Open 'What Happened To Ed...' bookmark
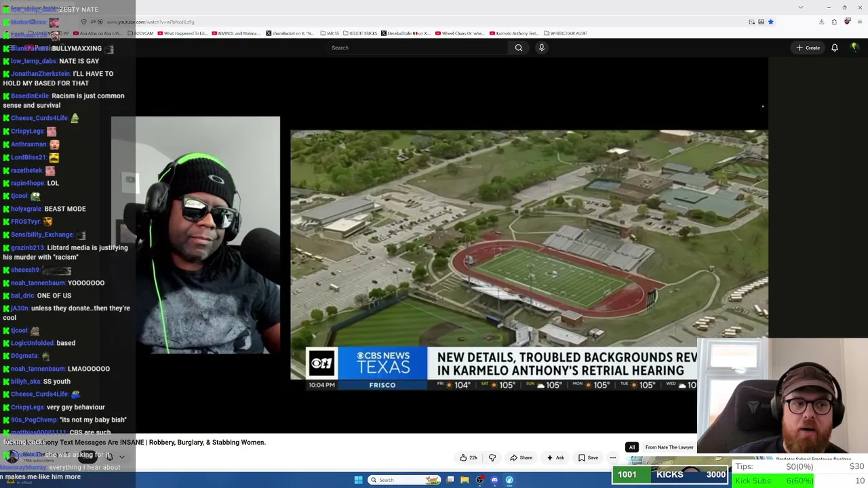This screenshot has width=868, height=488. [183, 33]
